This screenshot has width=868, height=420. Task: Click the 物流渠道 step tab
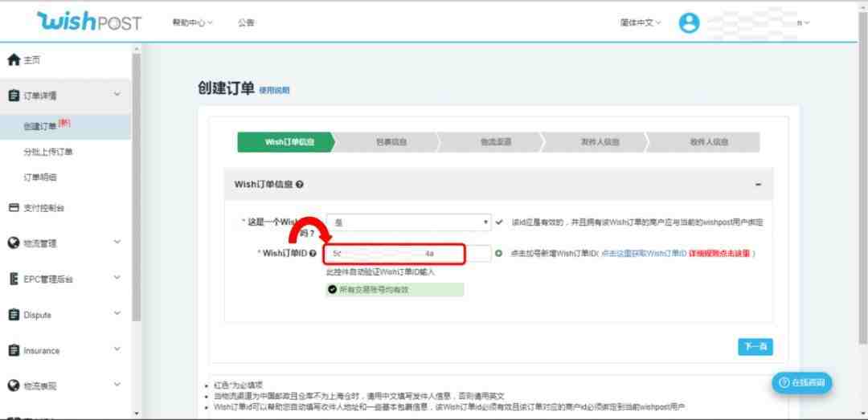495,141
